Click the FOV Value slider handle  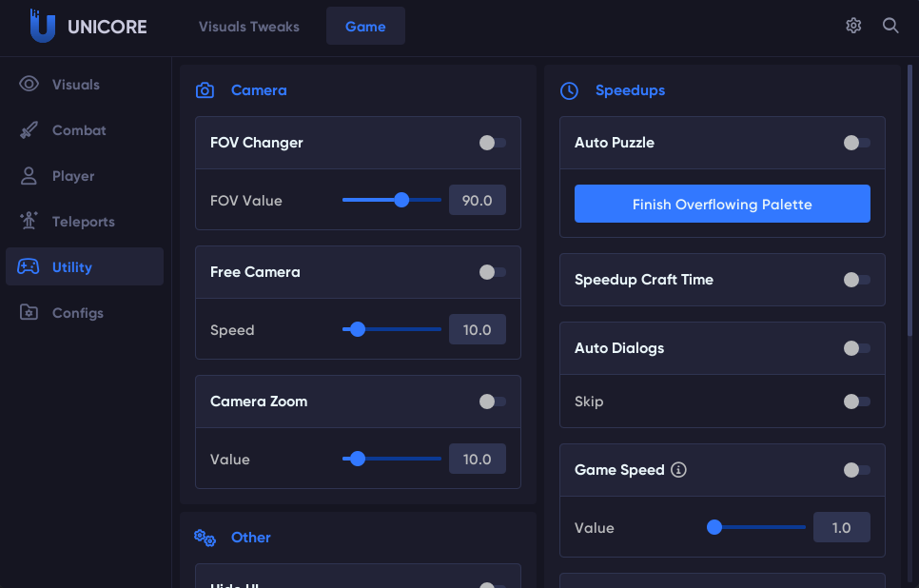click(401, 200)
